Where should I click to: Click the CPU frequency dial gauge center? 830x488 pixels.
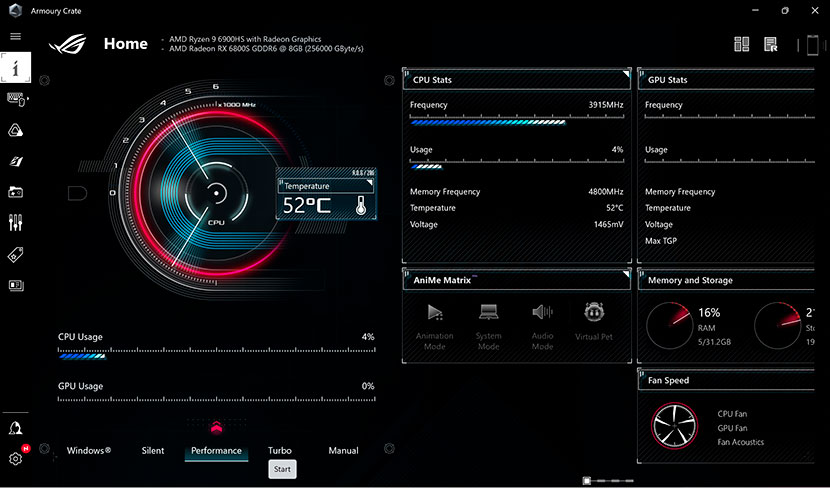(x=216, y=193)
